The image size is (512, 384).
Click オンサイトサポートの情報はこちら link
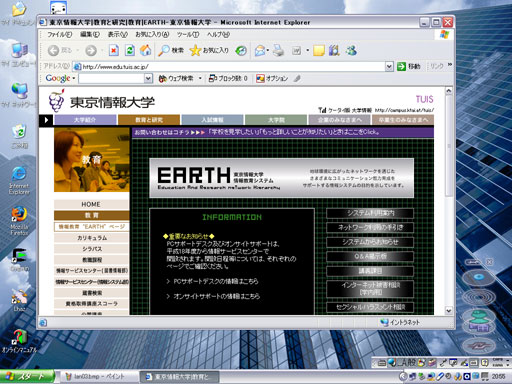(217, 296)
